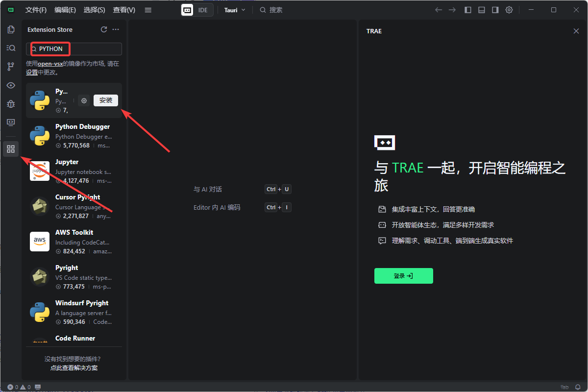Click the Jupyter logo icon

click(x=40, y=171)
